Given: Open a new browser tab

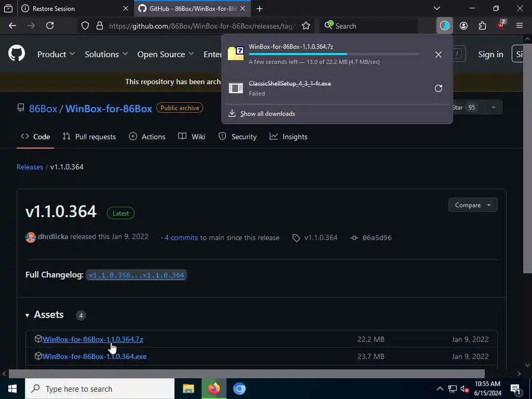Looking at the screenshot, I should [260, 9].
